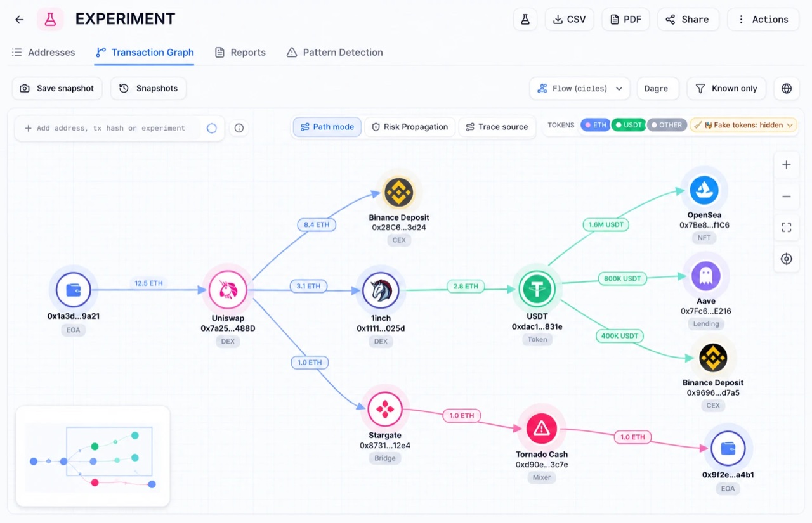Click the 1.0 ETH label from Uniswap
This screenshot has width=812, height=523.
coord(310,363)
